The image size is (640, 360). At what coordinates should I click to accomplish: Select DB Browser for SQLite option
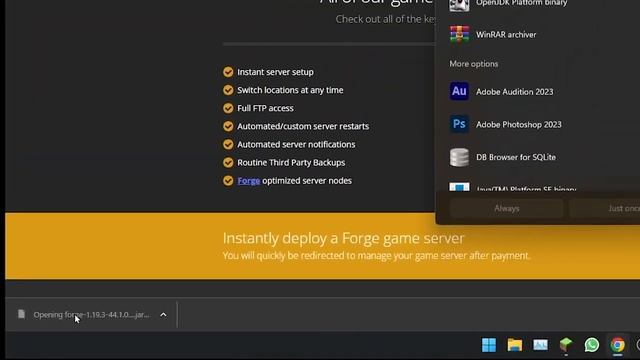pyautogui.click(x=544, y=157)
